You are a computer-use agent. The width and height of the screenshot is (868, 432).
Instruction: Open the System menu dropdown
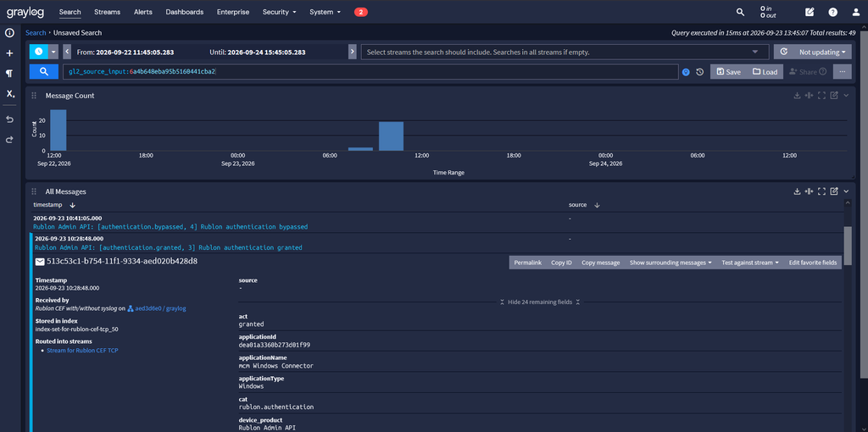[x=325, y=12]
